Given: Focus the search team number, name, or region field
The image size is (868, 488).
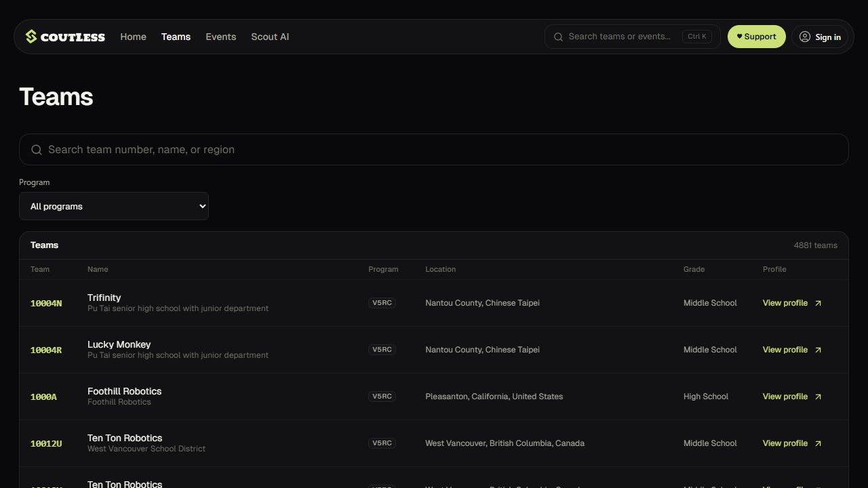Looking at the screenshot, I should (x=434, y=149).
